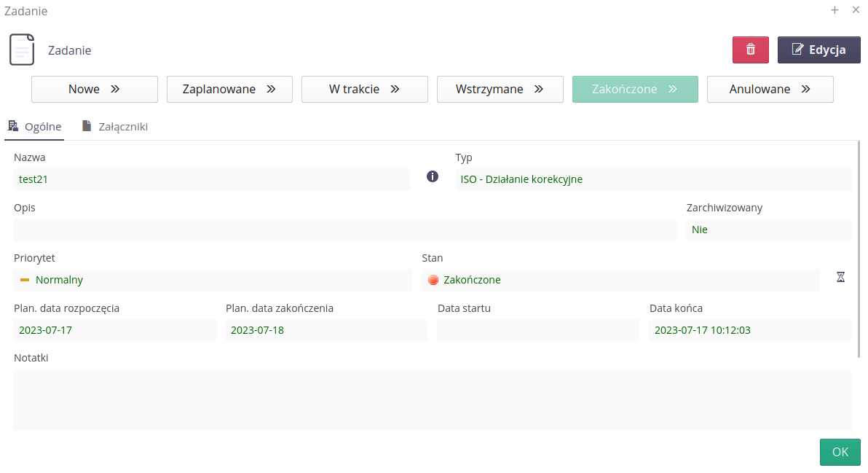Mark the task as Anulowane
The width and height of the screenshot is (868, 473).
pos(770,89)
